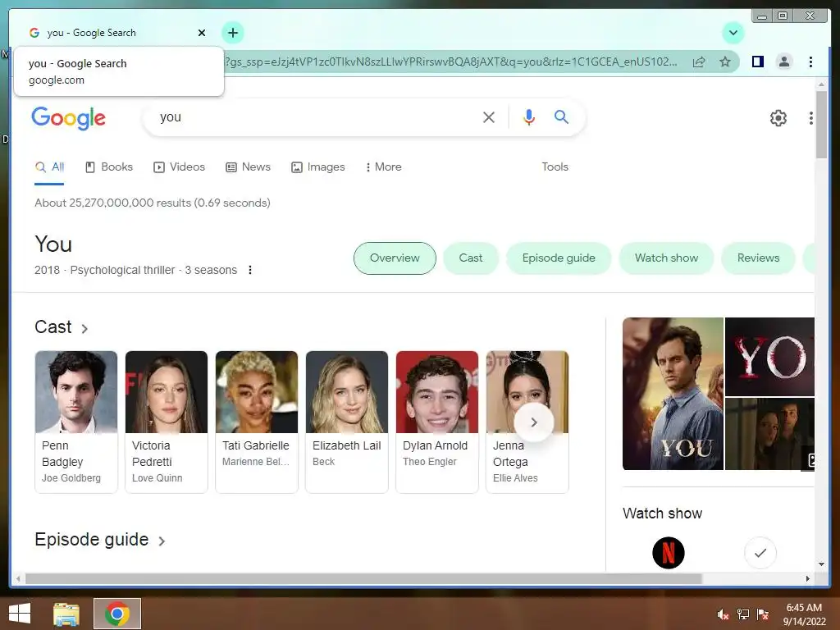
Task: Clear the search box with the X
Action: tap(489, 117)
